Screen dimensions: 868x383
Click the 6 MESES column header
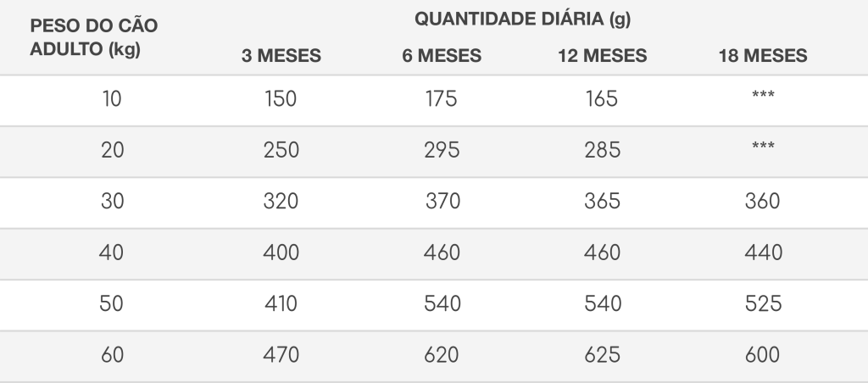[442, 55]
